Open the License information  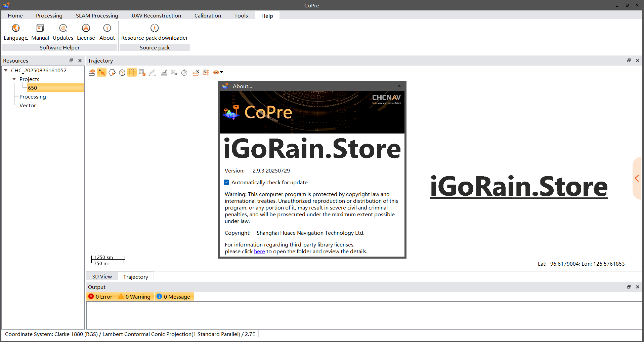pos(86,32)
